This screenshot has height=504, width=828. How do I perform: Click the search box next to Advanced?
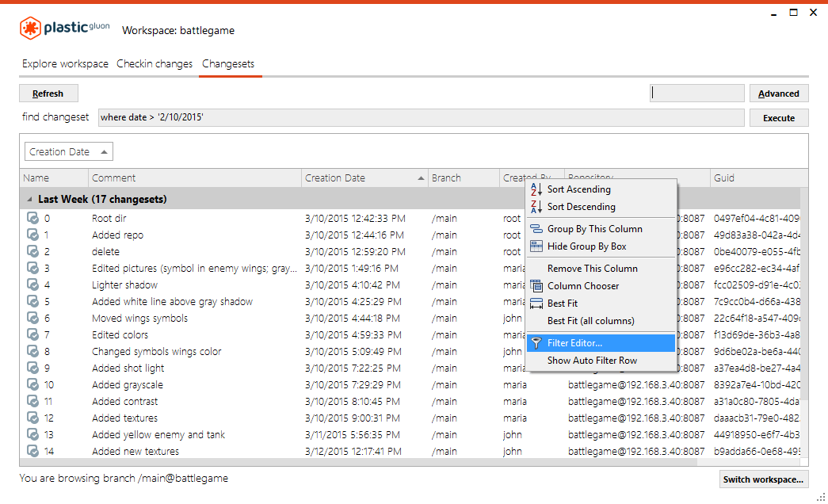pos(696,93)
